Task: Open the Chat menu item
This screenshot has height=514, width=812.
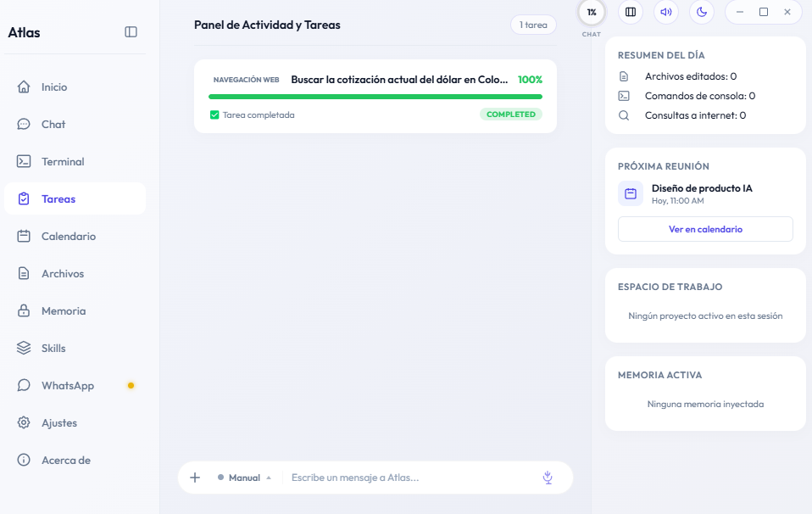Action: pos(75,124)
